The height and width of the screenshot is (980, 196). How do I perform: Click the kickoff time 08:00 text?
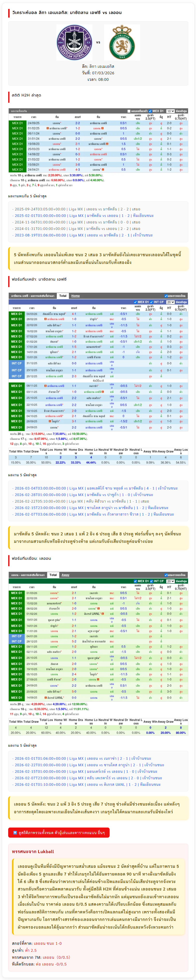tap(98, 80)
